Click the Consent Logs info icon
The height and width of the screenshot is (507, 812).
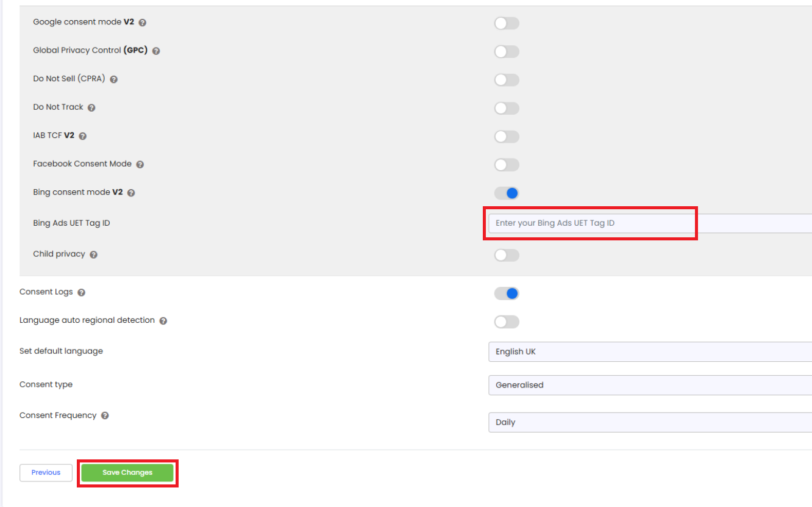click(82, 293)
